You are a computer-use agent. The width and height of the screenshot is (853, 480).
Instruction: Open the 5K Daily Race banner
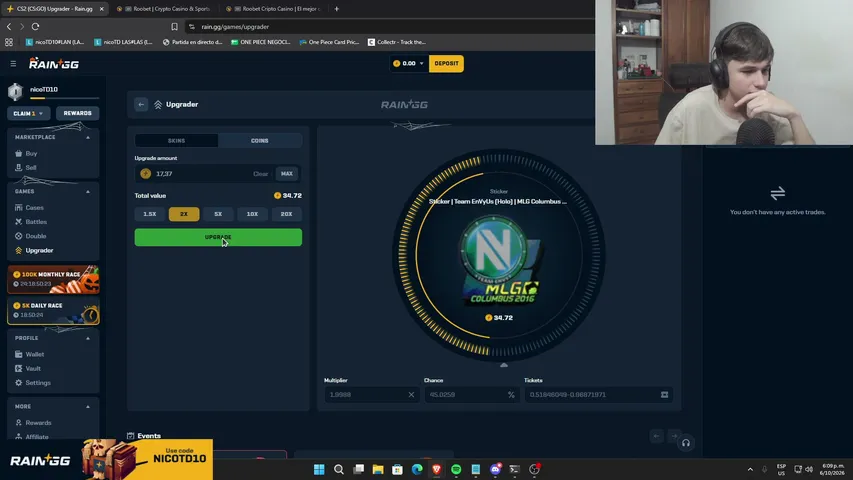coord(53,310)
